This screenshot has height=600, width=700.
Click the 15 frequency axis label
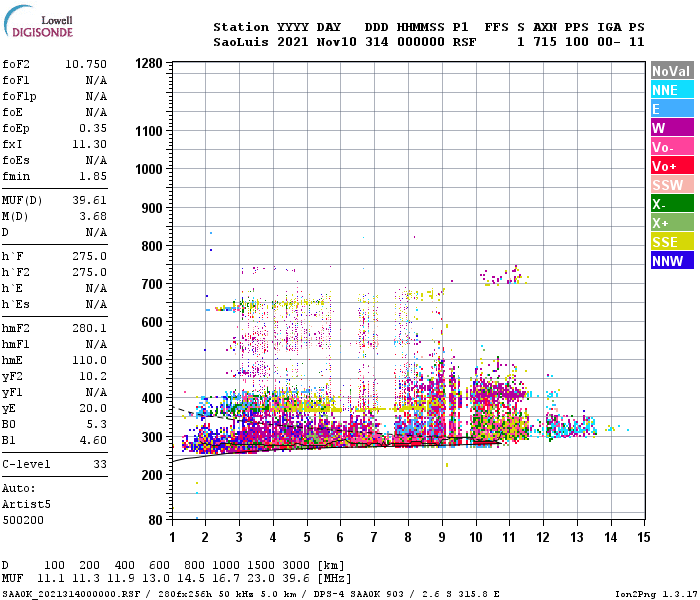[x=643, y=537]
